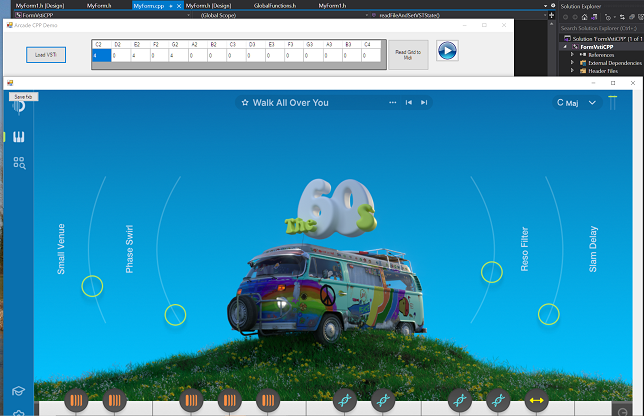Click the Search Solution Explorer box

pos(600,28)
